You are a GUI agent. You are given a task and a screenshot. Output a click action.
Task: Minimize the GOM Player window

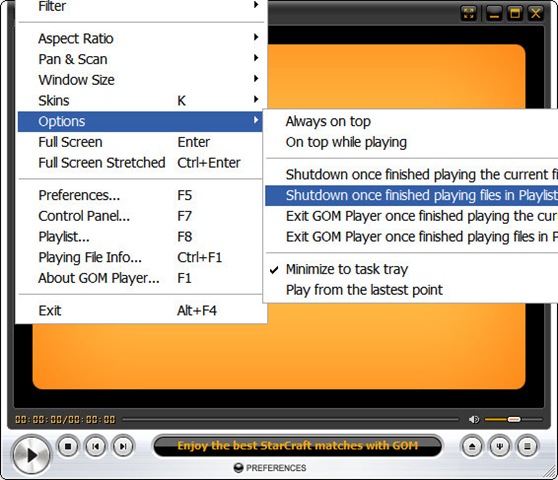[x=494, y=14]
